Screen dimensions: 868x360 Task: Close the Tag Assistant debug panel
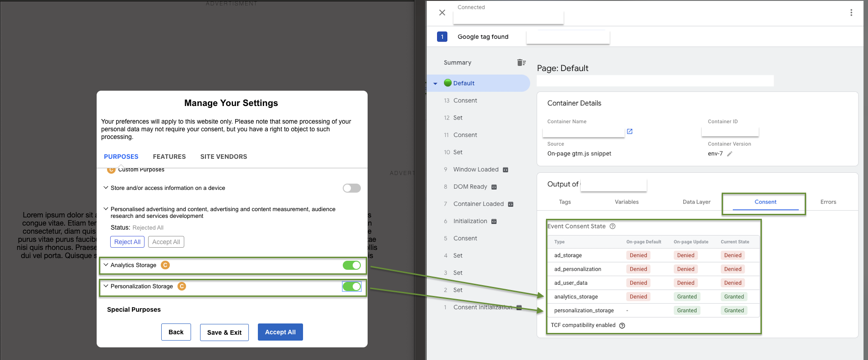[x=442, y=13]
